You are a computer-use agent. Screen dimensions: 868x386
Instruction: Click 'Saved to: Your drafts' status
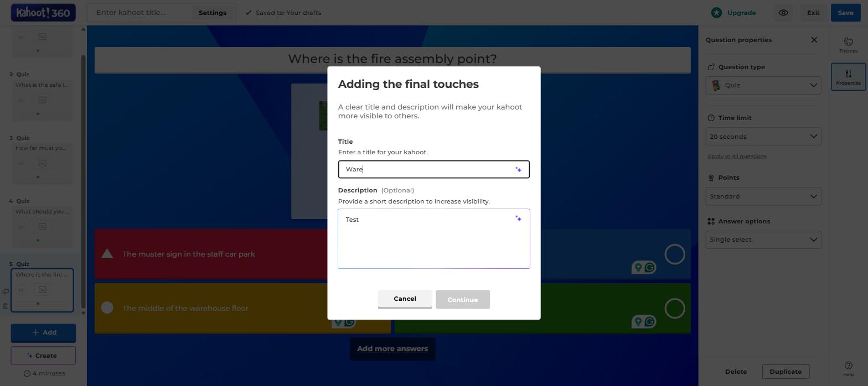click(x=283, y=13)
